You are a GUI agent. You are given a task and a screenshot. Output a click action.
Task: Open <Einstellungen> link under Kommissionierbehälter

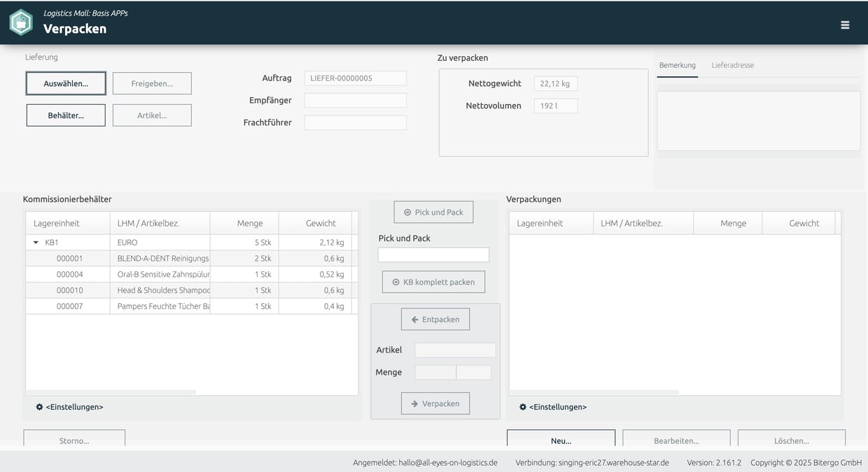click(x=74, y=407)
